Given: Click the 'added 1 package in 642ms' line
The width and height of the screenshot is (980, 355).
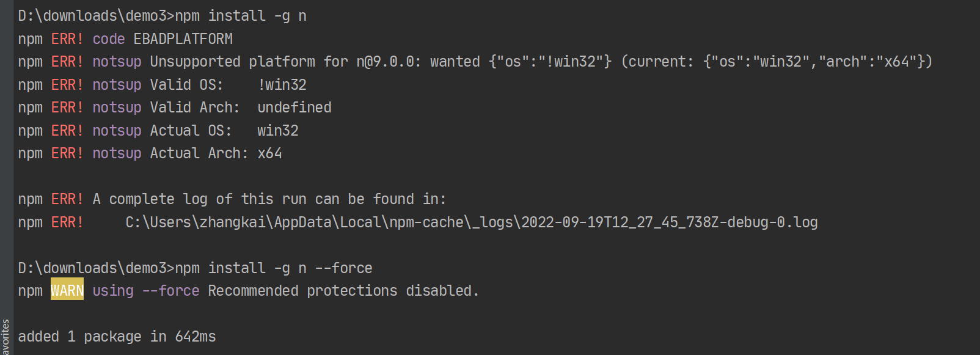Looking at the screenshot, I should tap(117, 337).
